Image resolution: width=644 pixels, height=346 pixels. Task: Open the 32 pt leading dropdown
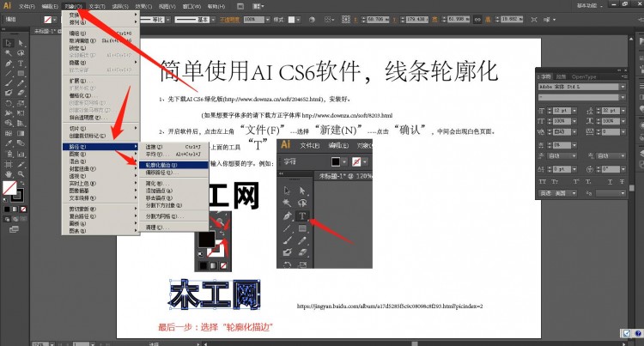pyautogui.click(x=623, y=111)
